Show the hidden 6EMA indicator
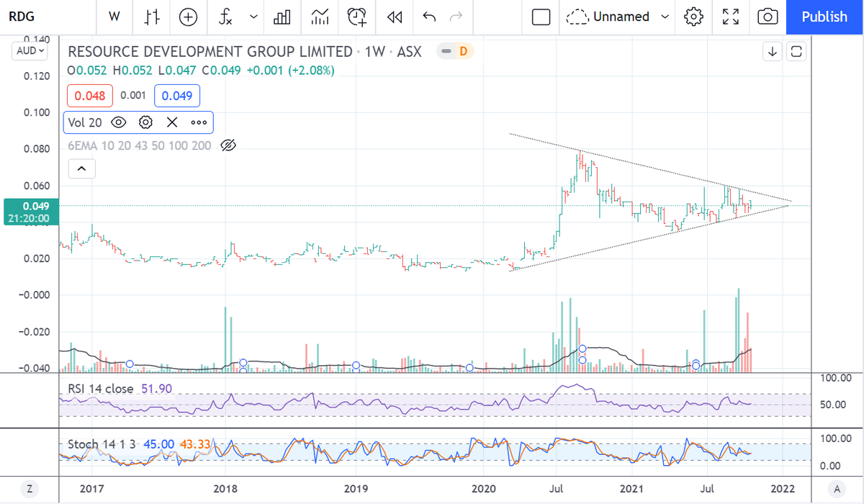This screenshot has width=864, height=504. pos(228,145)
